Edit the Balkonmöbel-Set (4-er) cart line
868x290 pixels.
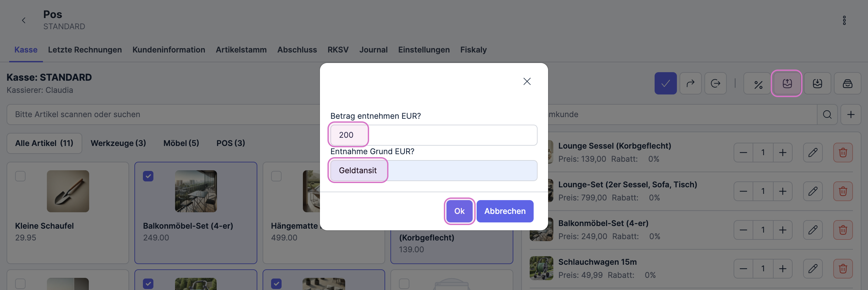pos(812,230)
